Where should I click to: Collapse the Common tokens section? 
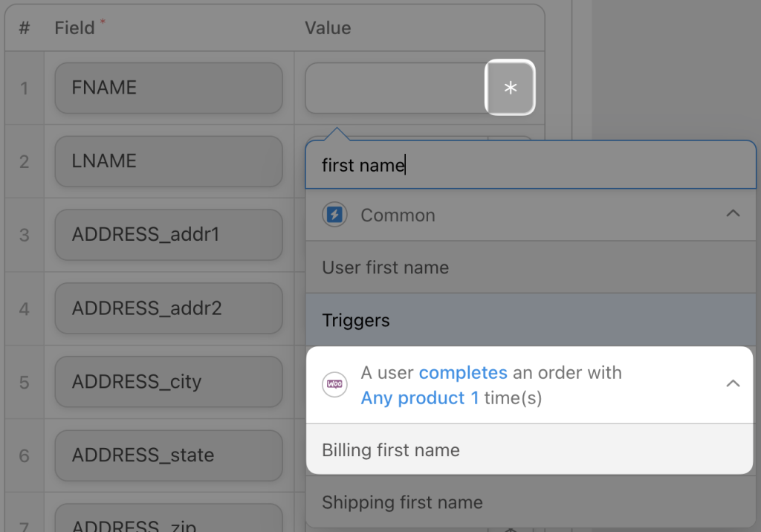coord(734,213)
